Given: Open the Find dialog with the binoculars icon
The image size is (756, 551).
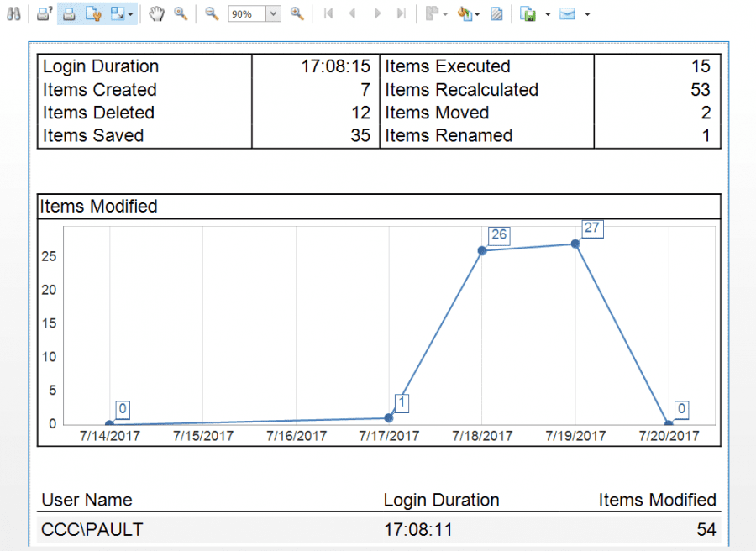Looking at the screenshot, I should coord(14,13).
